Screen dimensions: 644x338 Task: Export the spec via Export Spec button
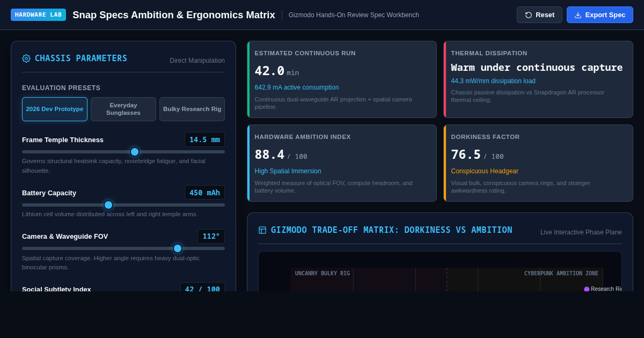[600, 14]
